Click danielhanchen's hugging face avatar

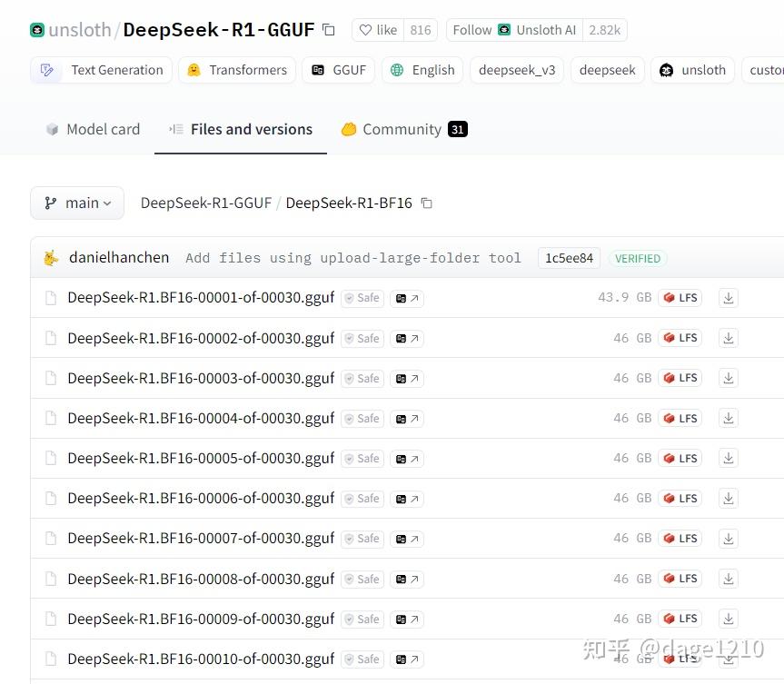pos(52,257)
